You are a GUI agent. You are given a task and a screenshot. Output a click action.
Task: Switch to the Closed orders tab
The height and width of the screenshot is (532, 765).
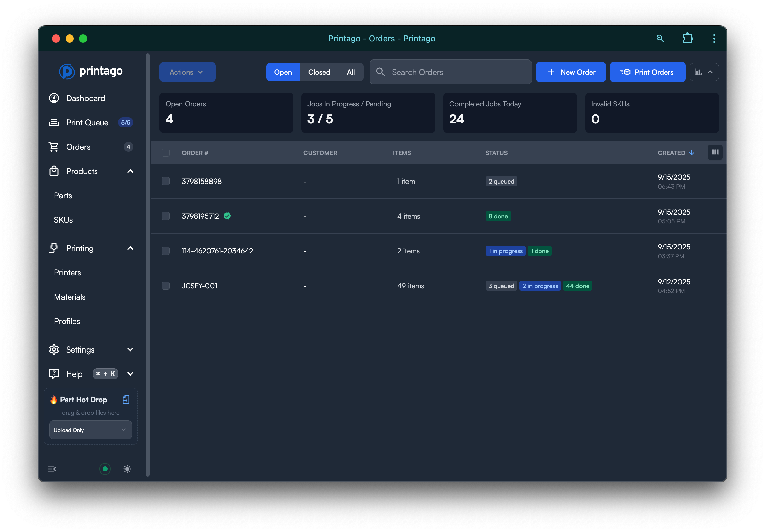click(319, 72)
